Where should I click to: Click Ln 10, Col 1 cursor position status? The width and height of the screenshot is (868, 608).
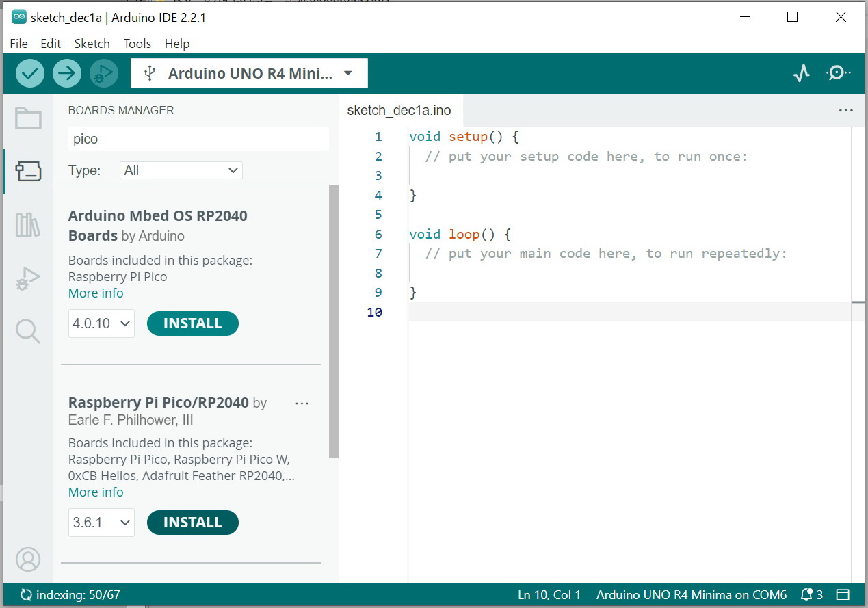[549, 595]
